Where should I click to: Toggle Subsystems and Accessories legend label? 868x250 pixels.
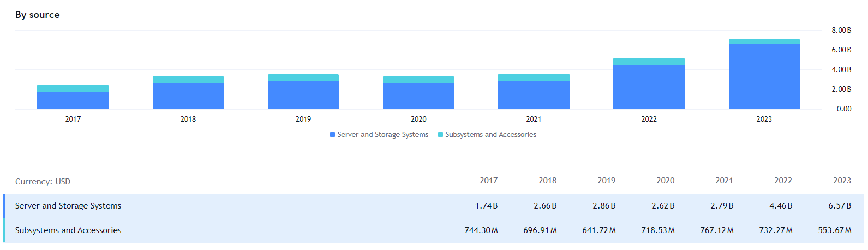(x=490, y=135)
